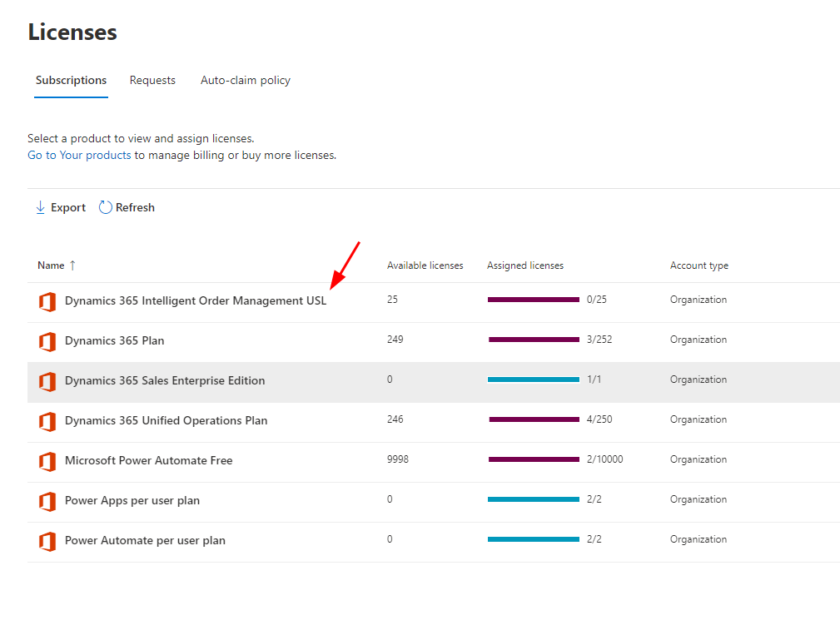Click the Dynamics 365 Plan product icon
The width and height of the screenshot is (840, 630).
tap(47, 341)
